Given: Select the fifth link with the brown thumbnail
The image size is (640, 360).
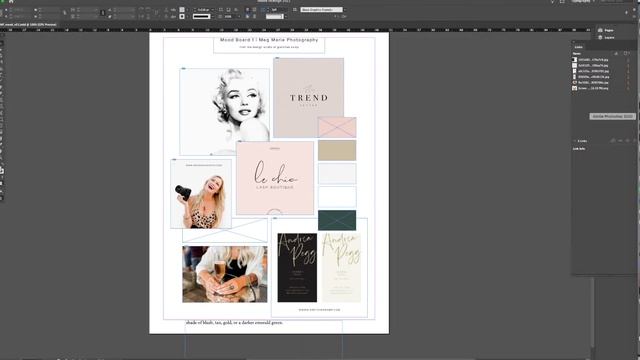Looking at the screenshot, I should (601, 82).
